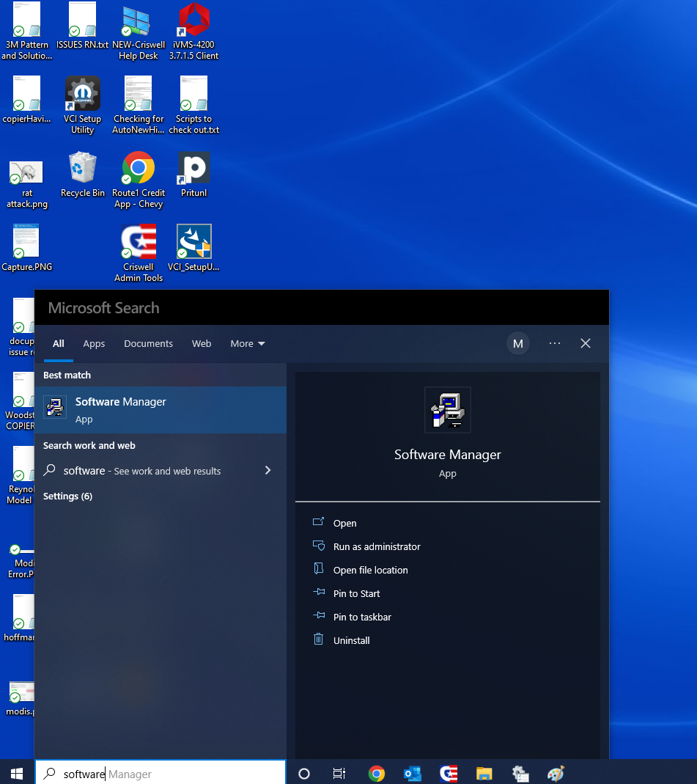Choose Open for Software Manager
This screenshot has height=784, width=697.
344,523
